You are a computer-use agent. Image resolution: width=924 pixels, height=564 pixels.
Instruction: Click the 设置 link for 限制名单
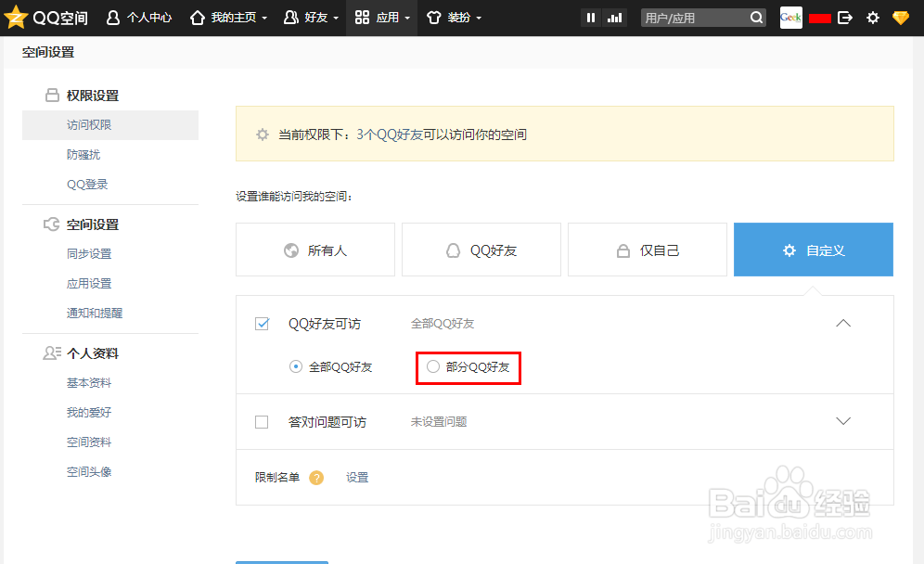point(357,478)
